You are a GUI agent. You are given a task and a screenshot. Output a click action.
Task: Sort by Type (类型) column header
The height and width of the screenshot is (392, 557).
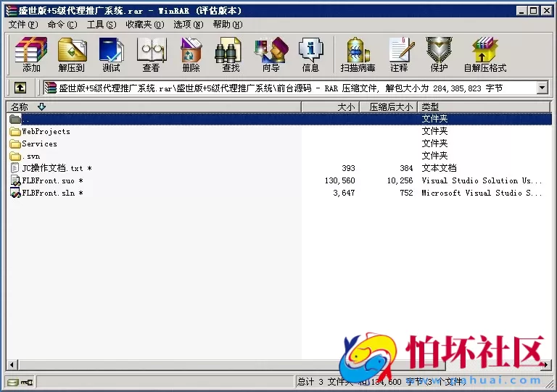484,107
